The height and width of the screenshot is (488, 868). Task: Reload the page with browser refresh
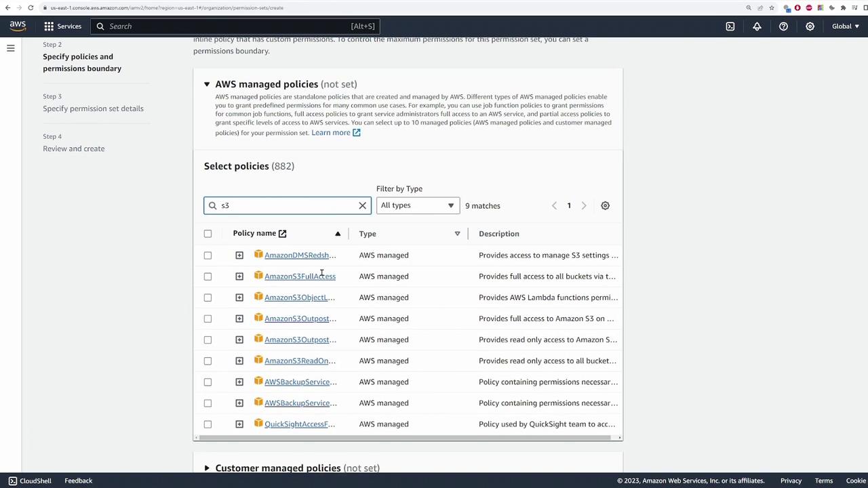pyautogui.click(x=31, y=7)
